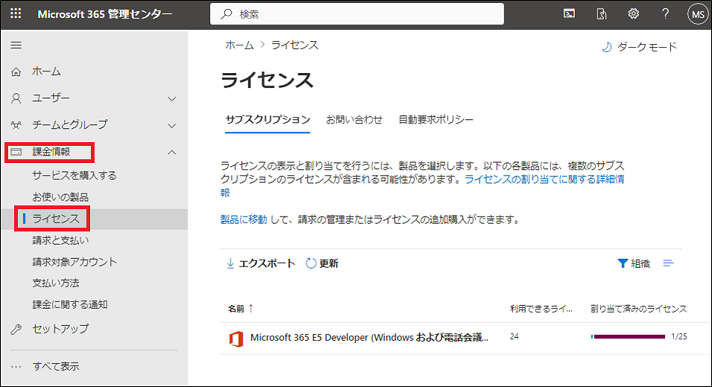Open 支払い方法 in sidebar

(x=55, y=283)
